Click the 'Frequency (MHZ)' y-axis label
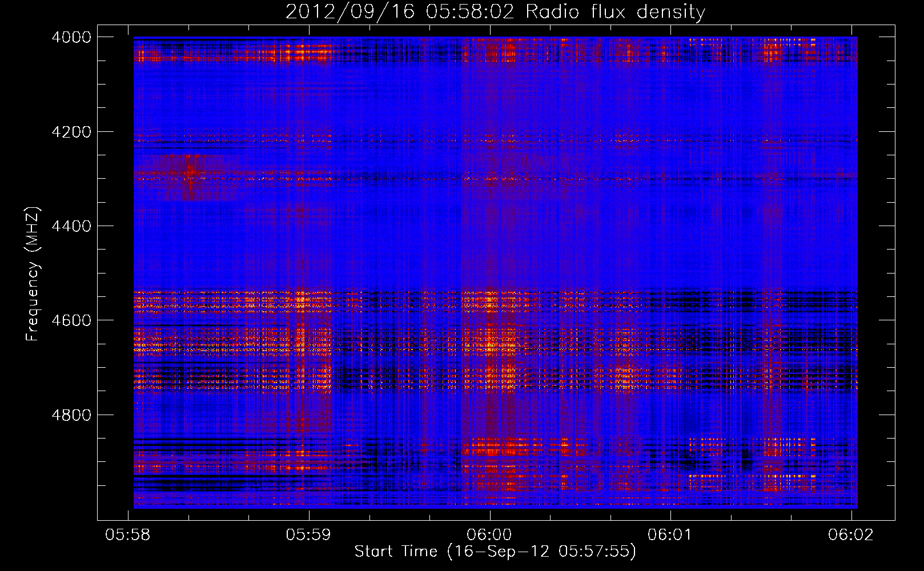The image size is (924, 571). click(33, 274)
